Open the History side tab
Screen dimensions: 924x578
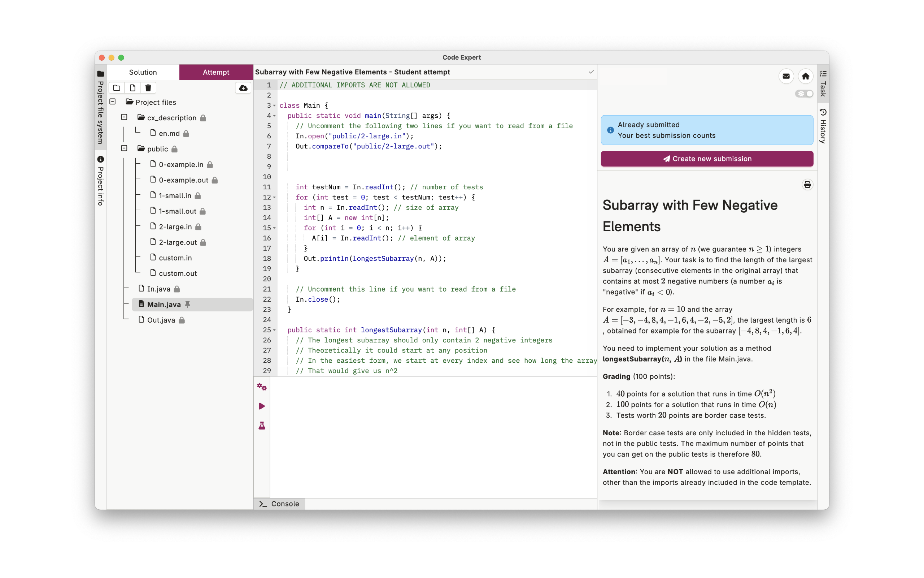pyautogui.click(x=823, y=126)
